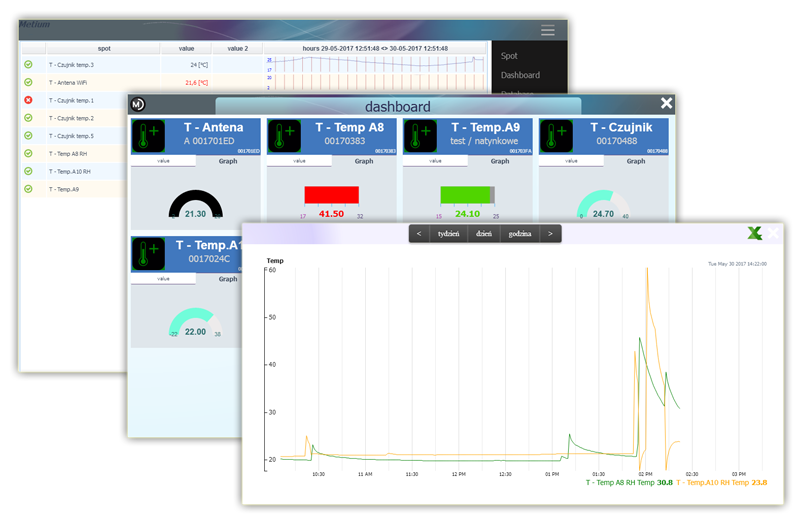Open the Graph tab on T - Temp.A9 card
The height and width of the screenshot is (521, 800).
[x=500, y=160]
